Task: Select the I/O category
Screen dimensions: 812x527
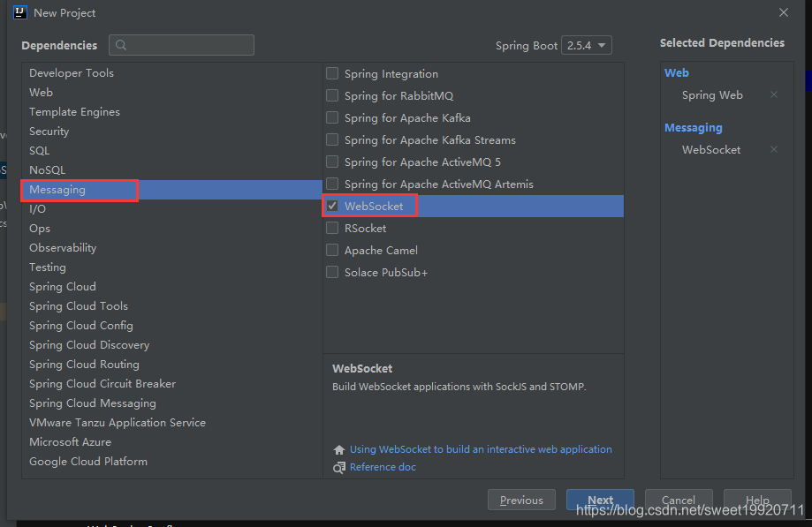Action: click(x=172, y=209)
